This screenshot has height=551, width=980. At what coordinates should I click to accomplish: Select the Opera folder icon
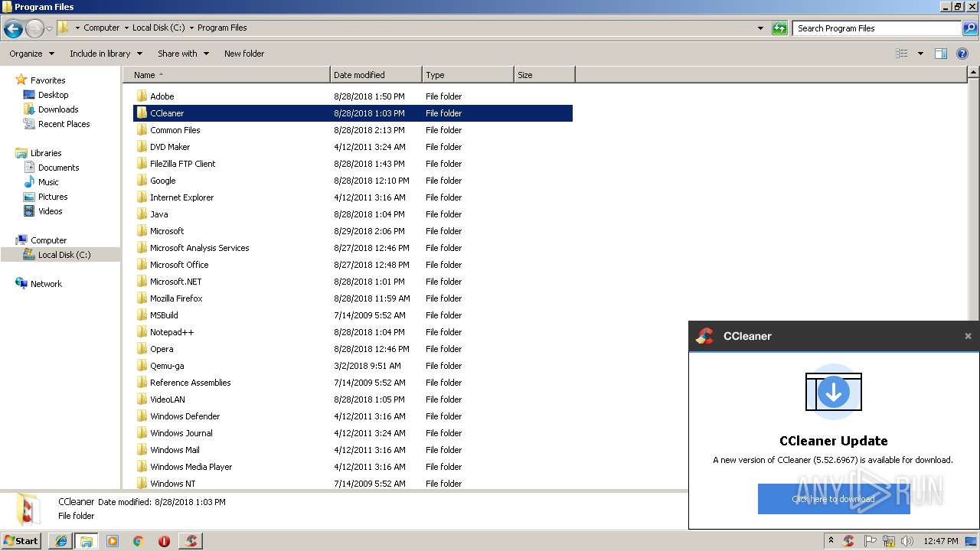point(142,349)
